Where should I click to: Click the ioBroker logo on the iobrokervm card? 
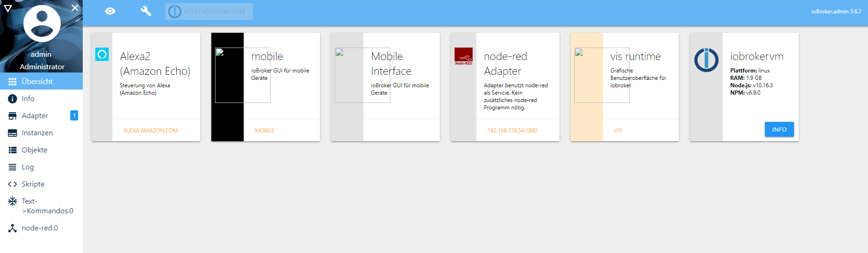click(x=706, y=60)
